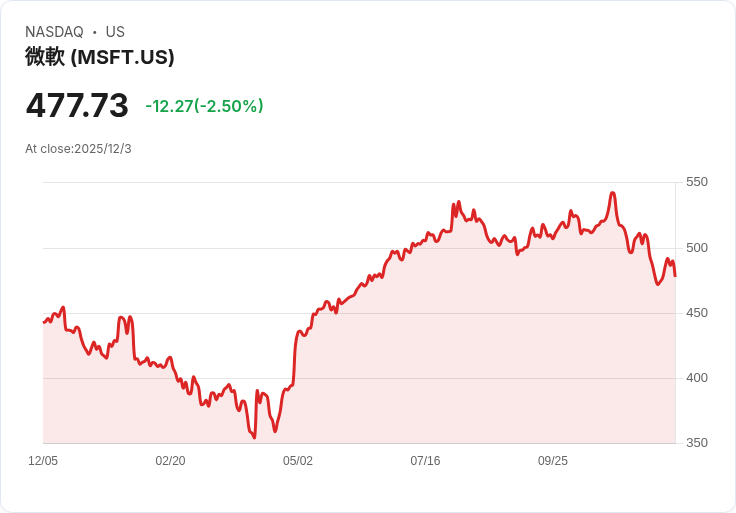Click the 550 y-axis label

coord(697,182)
